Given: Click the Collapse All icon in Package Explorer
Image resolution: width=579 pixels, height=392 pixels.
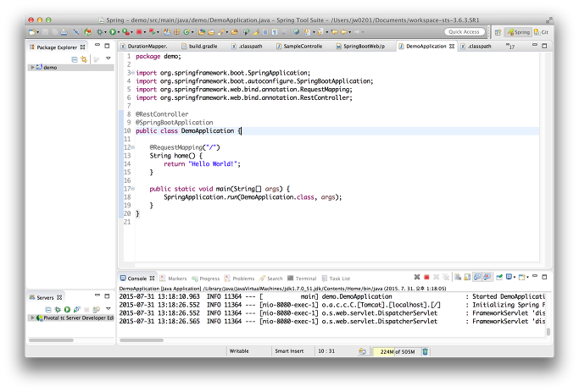Looking at the screenshot, I should point(75,59).
